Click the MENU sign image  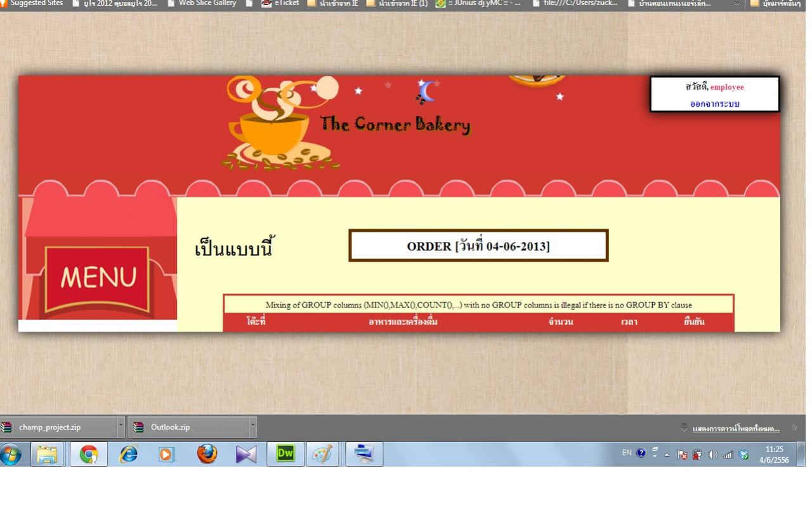[x=98, y=277]
